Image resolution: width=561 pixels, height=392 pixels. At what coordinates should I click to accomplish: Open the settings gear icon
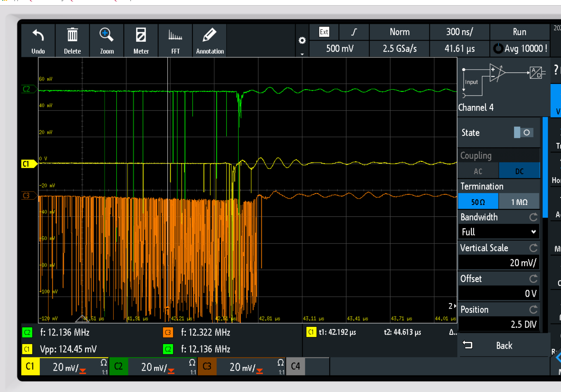click(302, 40)
